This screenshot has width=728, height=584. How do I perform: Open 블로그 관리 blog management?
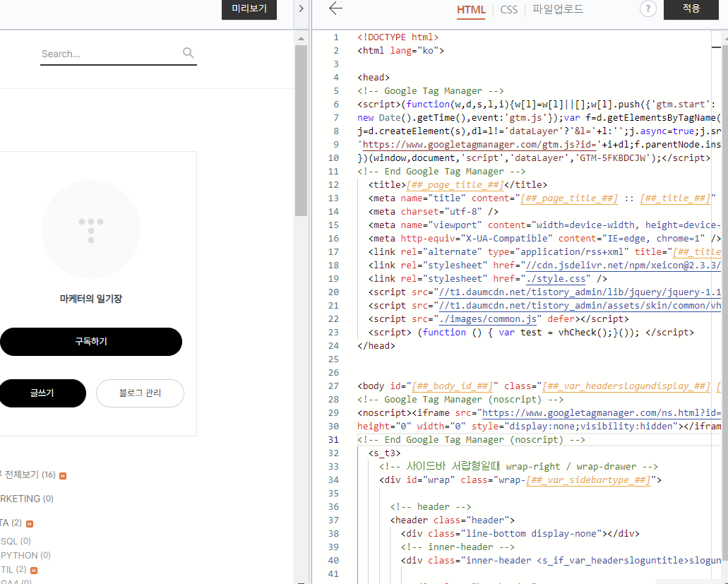tap(141, 393)
